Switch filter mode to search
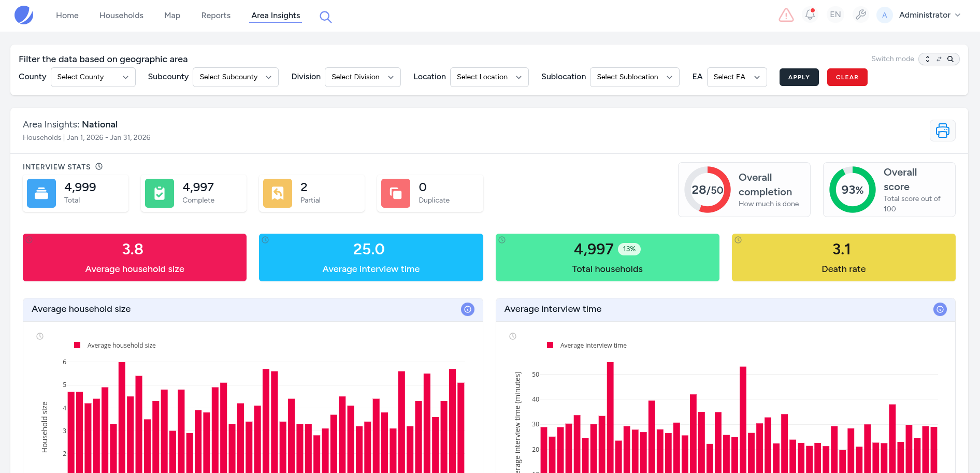The width and height of the screenshot is (980, 473). pos(950,59)
